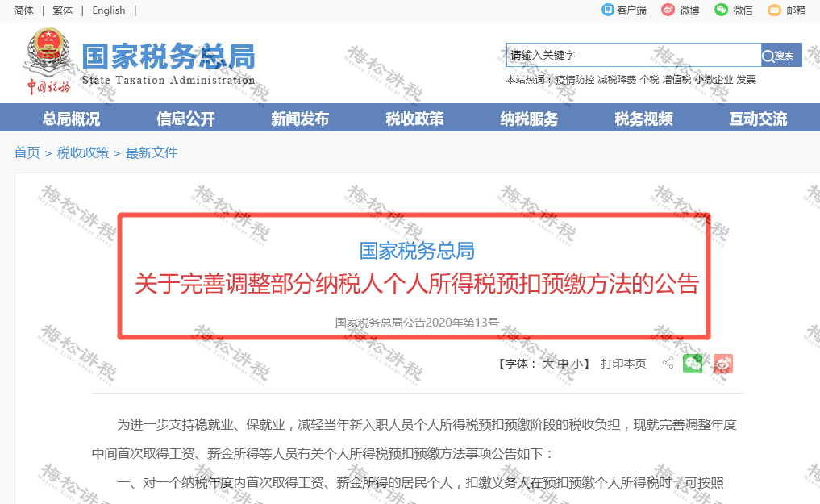Go to 首页 in the breadcrumb
Screen dimensions: 820x504
27,152
